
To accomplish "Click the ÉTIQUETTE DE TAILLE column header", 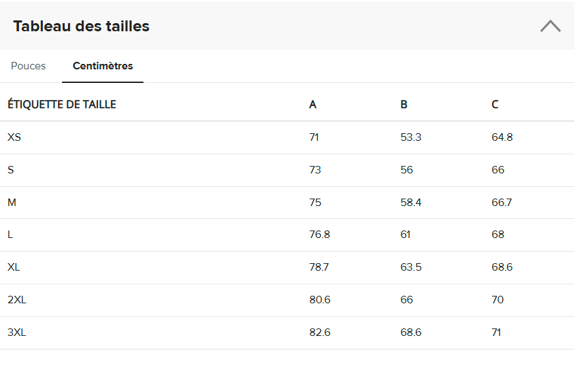I will 62,105.
